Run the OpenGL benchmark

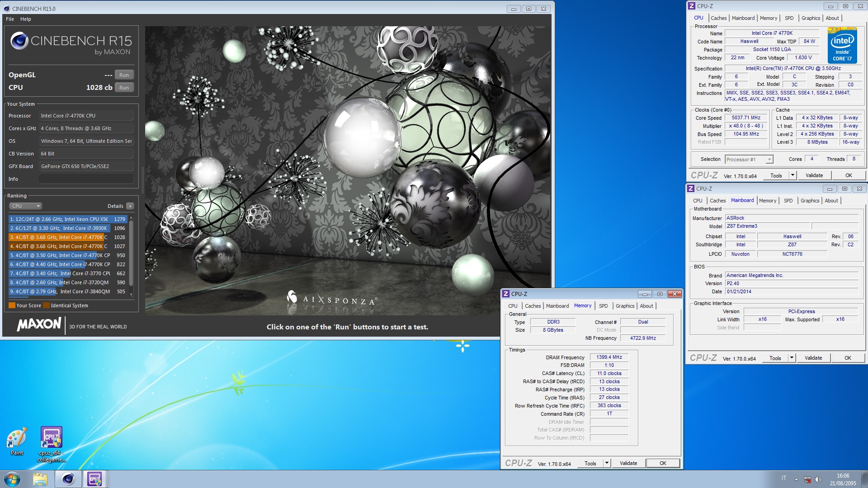pos(124,75)
